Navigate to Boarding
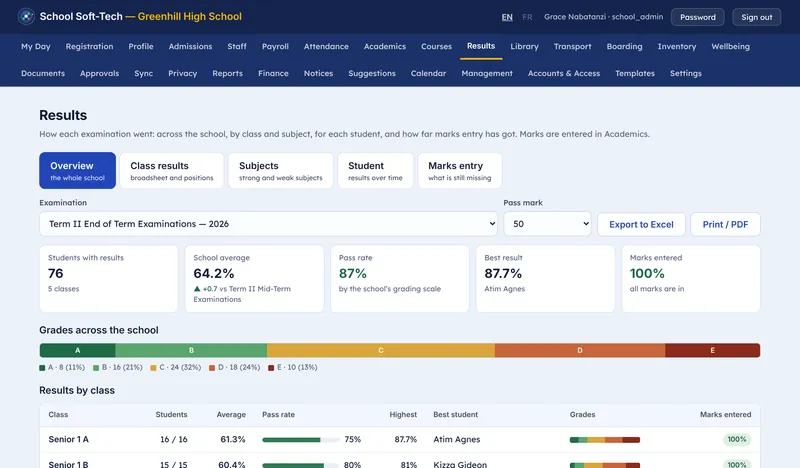This screenshot has height=468, width=800. (624, 46)
